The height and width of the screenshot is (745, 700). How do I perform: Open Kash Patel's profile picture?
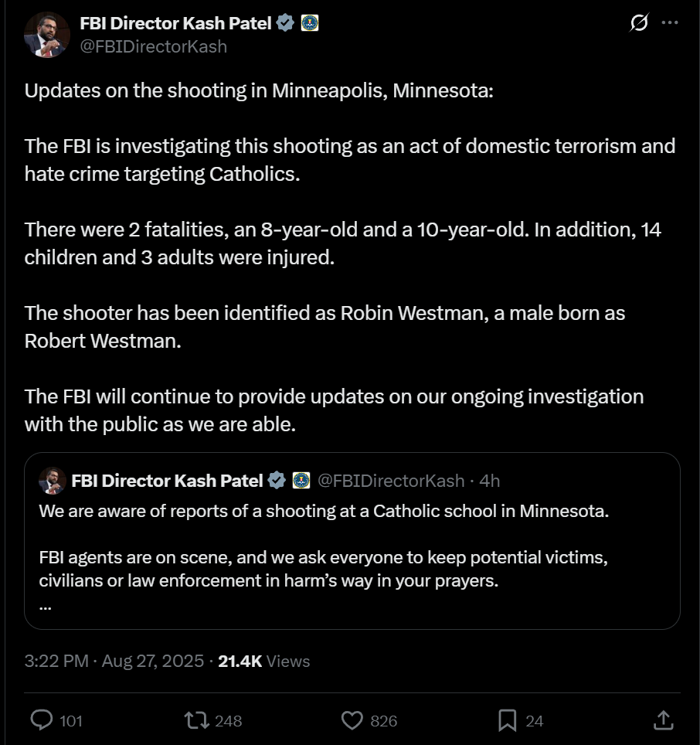(x=47, y=35)
